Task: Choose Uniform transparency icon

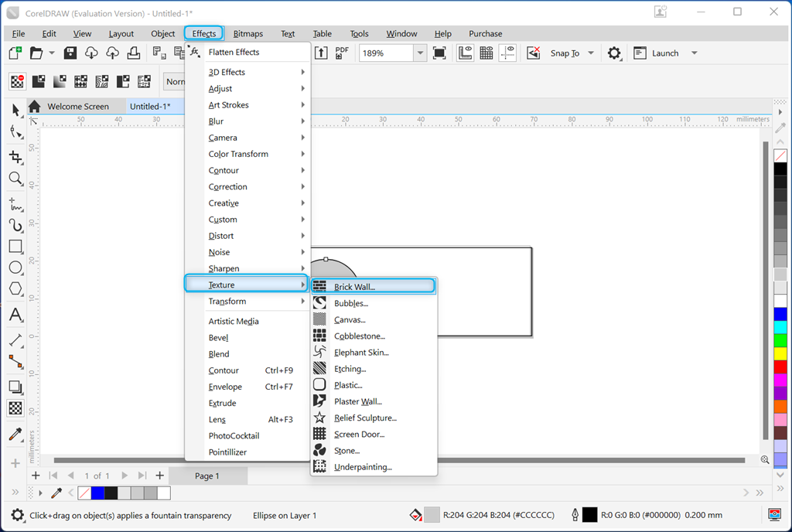Action: click(x=39, y=81)
